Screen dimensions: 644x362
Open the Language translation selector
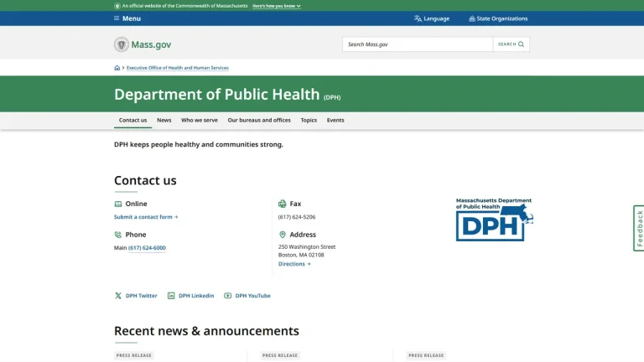point(432,18)
